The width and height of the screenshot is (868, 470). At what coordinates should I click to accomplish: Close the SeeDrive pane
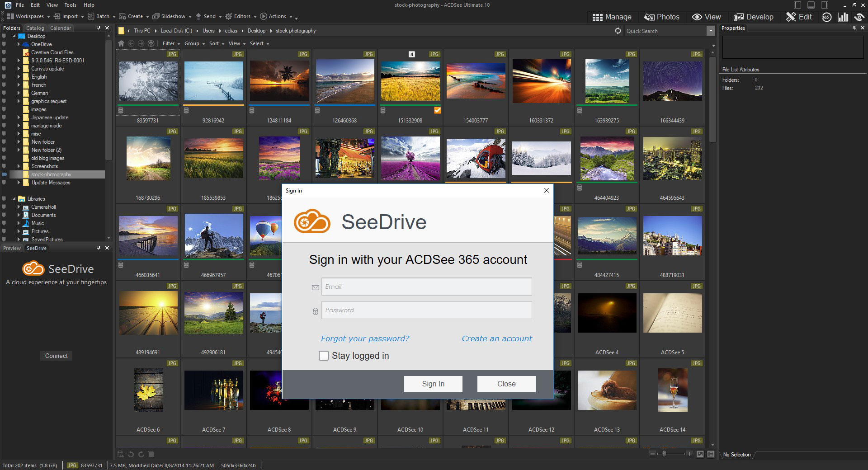[x=107, y=248]
